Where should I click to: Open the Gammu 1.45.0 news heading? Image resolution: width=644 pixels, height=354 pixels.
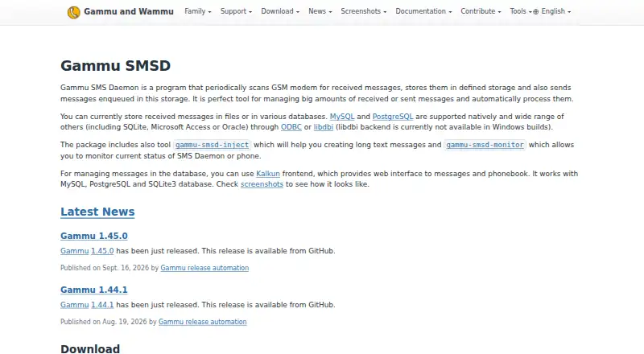pyautogui.click(x=94, y=237)
